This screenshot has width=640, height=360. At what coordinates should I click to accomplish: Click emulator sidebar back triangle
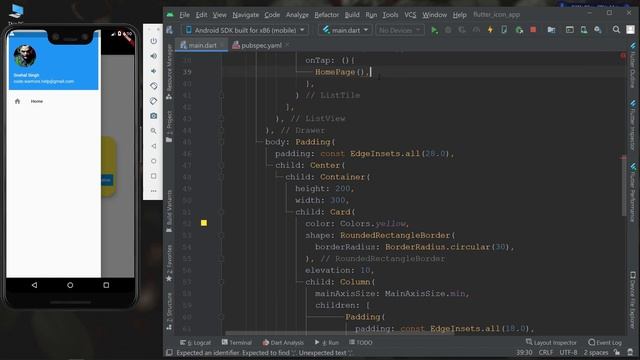click(153, 146)
